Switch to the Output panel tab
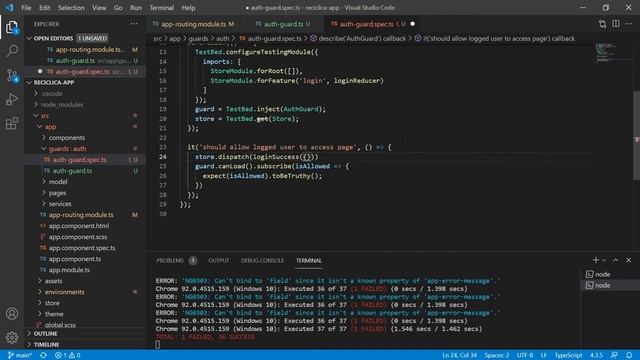 click(219, 260)
